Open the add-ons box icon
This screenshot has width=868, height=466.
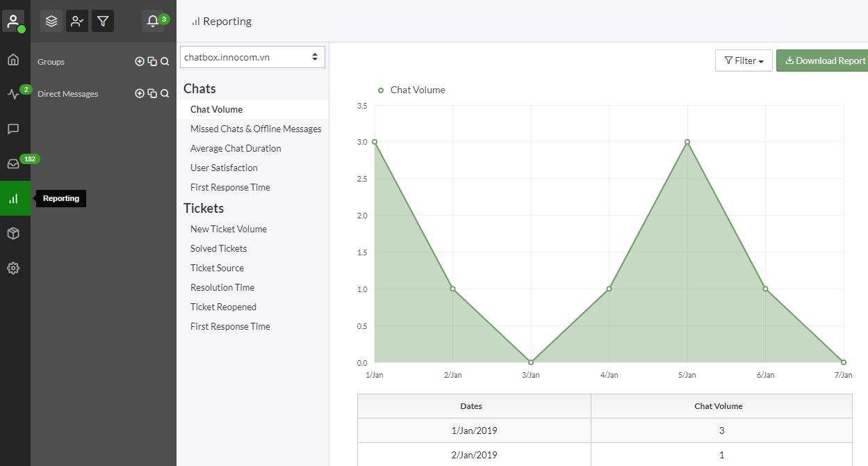click(x=13, y=233)
